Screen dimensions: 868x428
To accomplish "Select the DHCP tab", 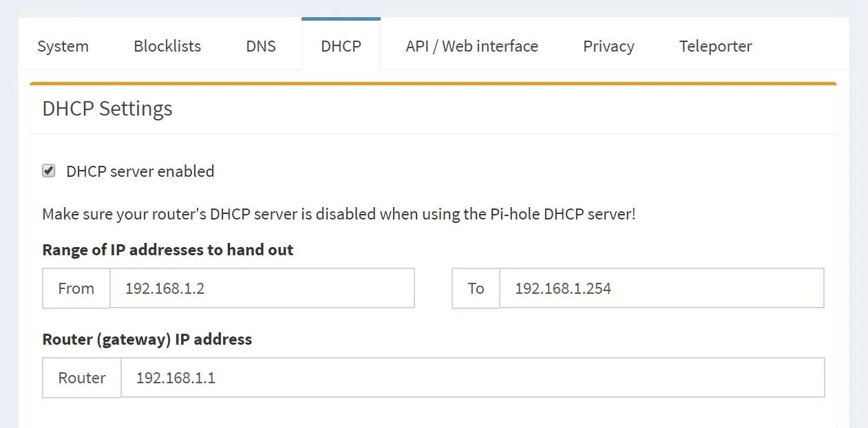I will tap(341, 45).
